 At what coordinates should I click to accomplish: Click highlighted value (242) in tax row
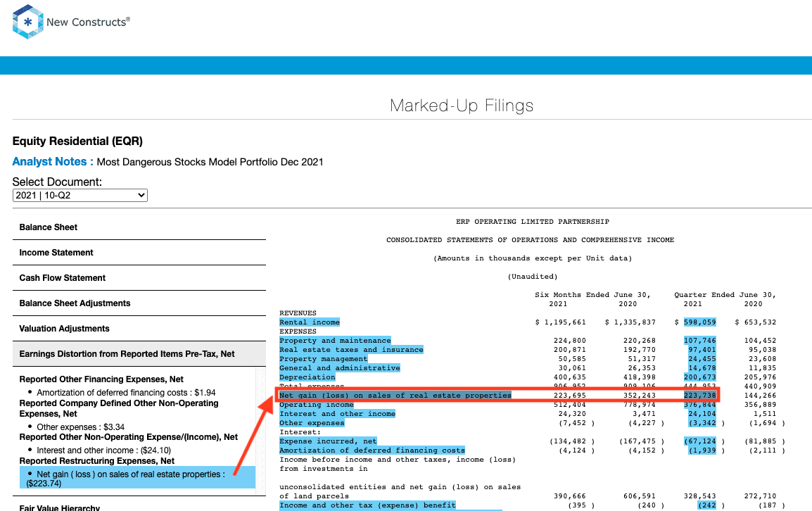click(x=706, y=505)
